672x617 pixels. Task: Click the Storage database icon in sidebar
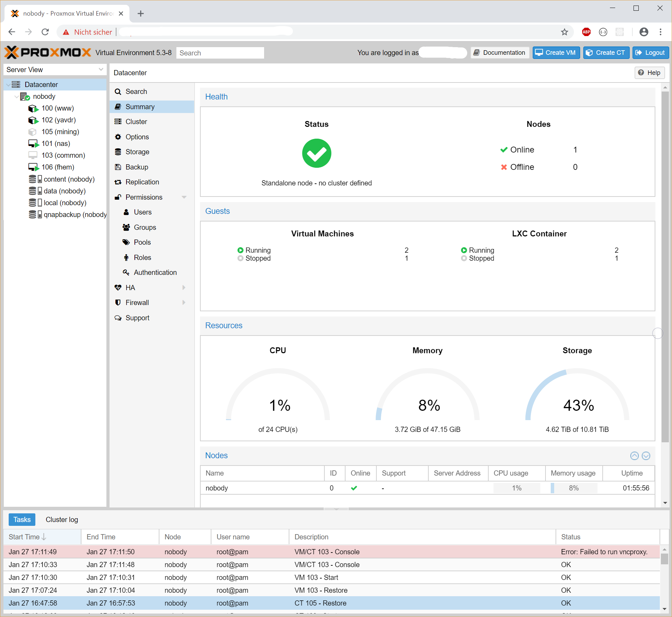[118, 152]
